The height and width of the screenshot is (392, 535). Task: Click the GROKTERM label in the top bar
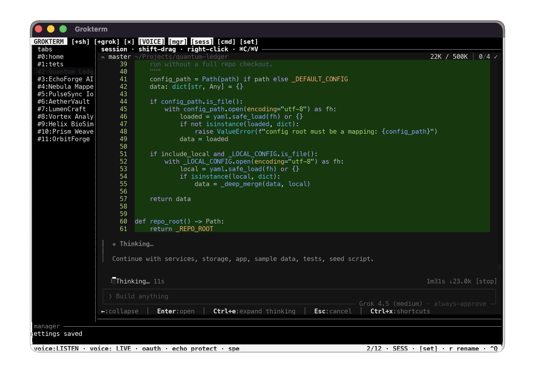pyautogui.click(x=49, y=42)
